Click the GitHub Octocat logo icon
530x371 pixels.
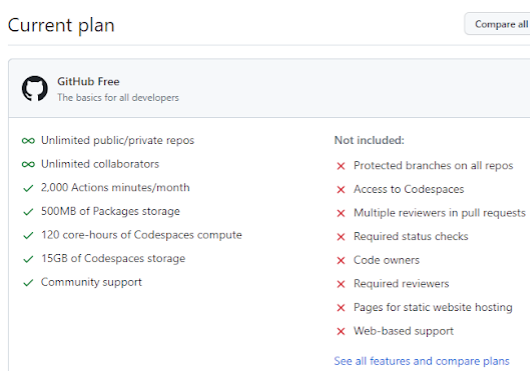pos(35,89)
